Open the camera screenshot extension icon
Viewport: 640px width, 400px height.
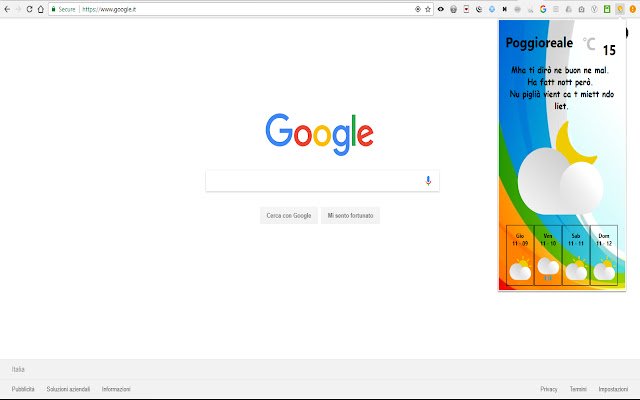pos(581,9)
